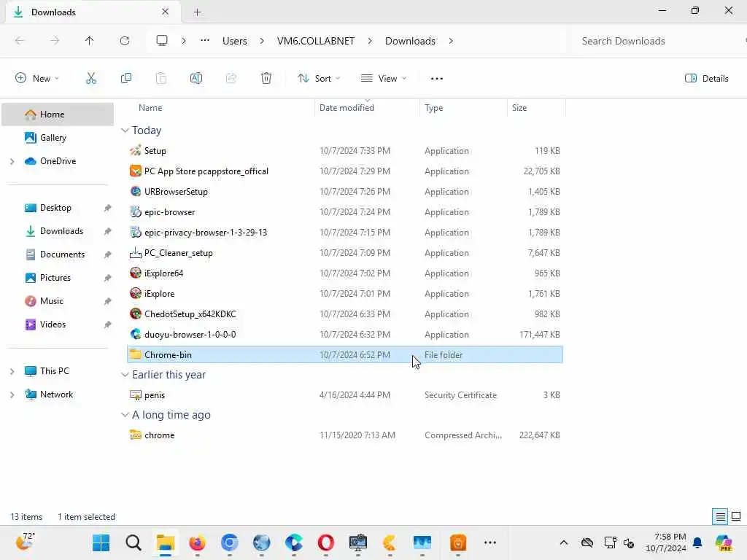Show hidden breadcrumb path ellipsis

click(205, 41)
